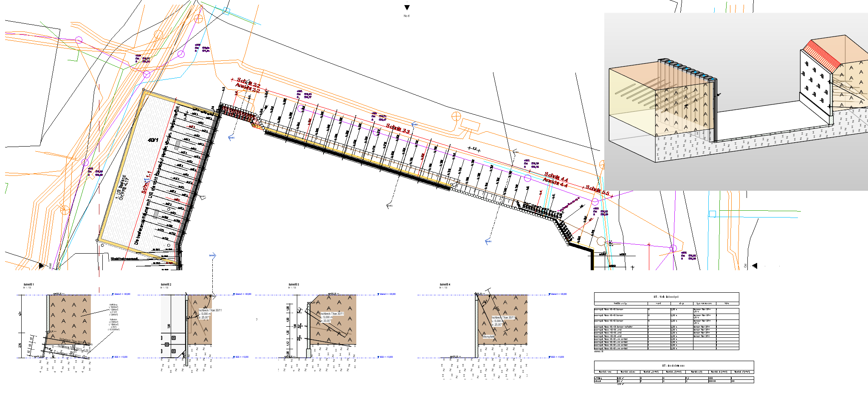Select the Schnitt 2 view title

pyautogui.click(x=166, y=285)
